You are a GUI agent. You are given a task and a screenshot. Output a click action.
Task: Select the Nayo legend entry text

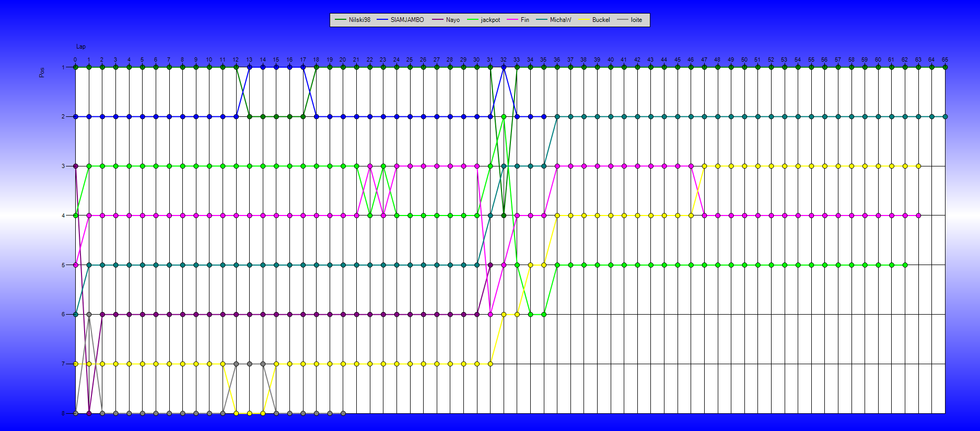[x=453, y=20]
